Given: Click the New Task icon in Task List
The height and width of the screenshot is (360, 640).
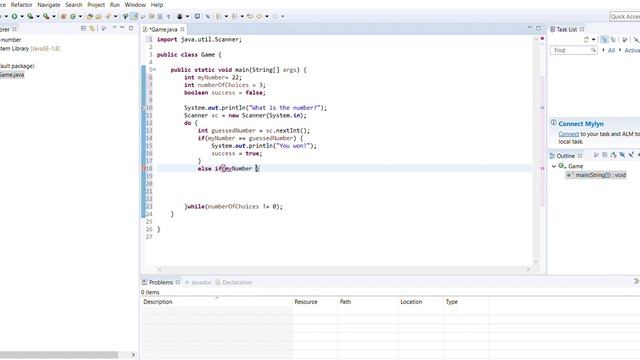Looking at the screenshot, I should pyautogui.click(x=586, y=40).
